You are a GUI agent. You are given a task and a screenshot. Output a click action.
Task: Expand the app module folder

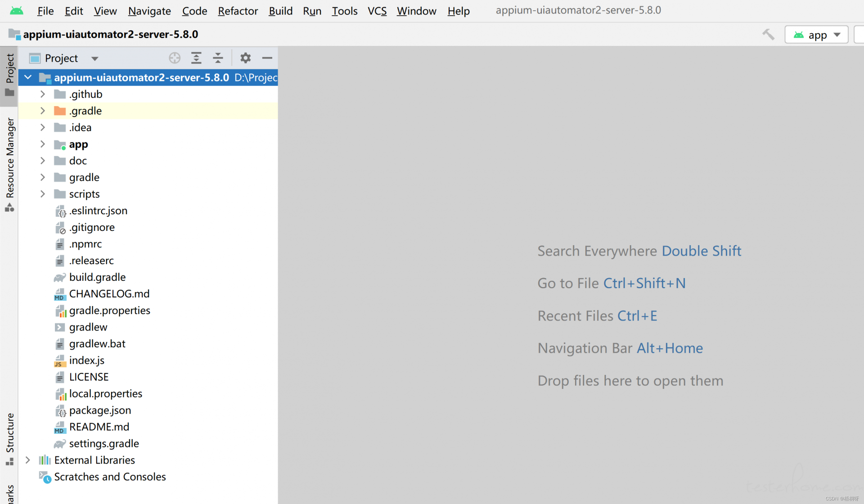coord(43,144)
